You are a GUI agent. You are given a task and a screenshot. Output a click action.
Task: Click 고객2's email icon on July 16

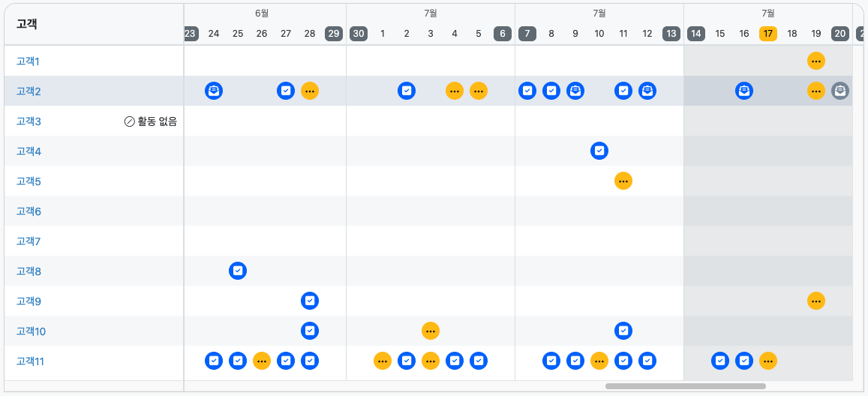click(744, 91)
